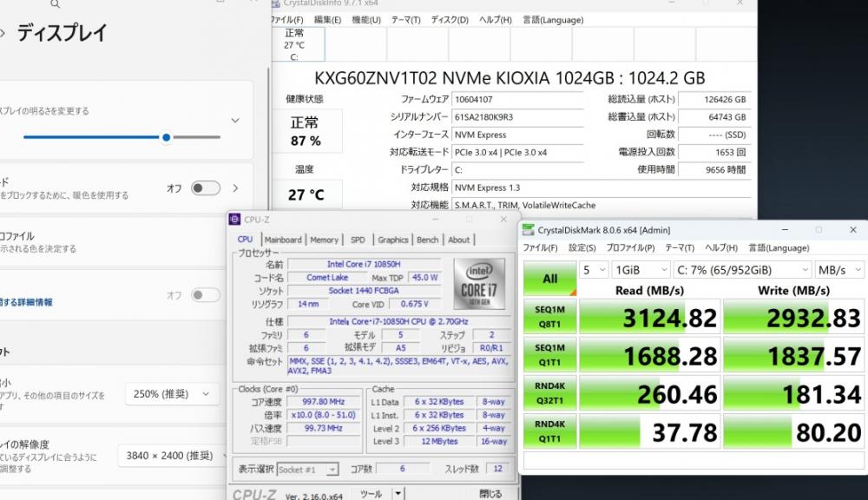Screen dimensions: 868x500
Task: Expand the 250% scale dropdown
Action: [x=171, y=394]
